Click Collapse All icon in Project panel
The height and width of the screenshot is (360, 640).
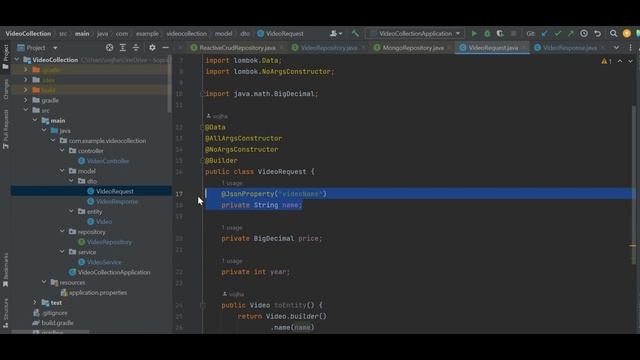point(136,48)
